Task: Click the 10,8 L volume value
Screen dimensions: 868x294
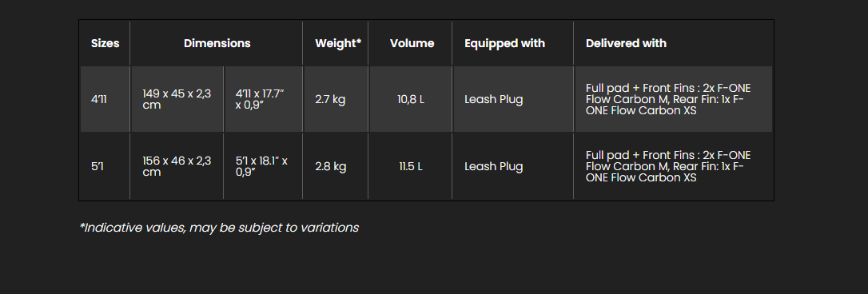Action: coord(411,100)
